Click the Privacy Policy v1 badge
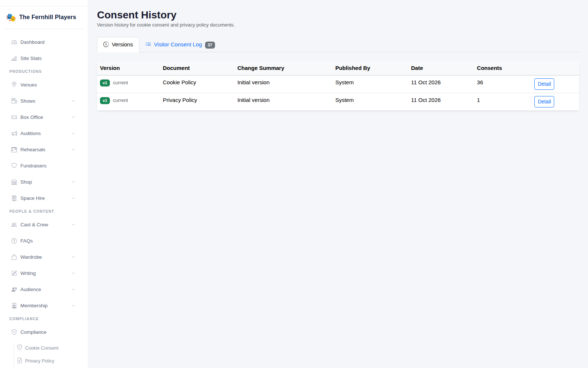 point(105,100)
